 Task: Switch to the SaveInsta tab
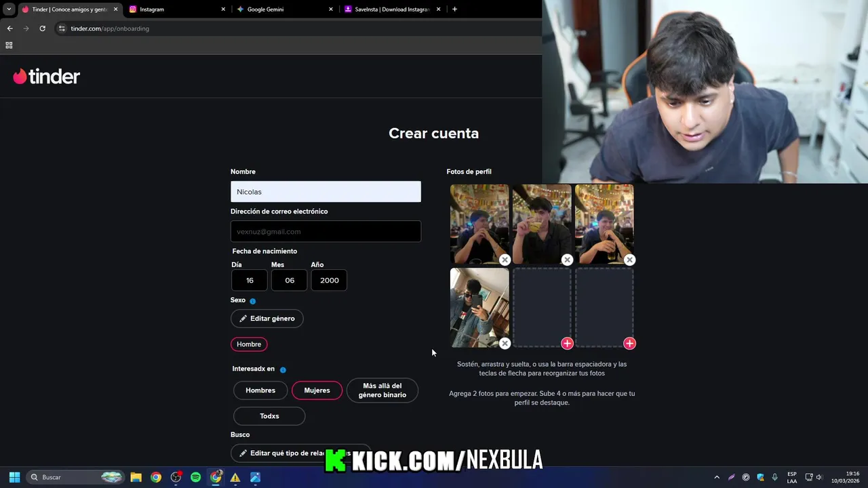point(391,9)
